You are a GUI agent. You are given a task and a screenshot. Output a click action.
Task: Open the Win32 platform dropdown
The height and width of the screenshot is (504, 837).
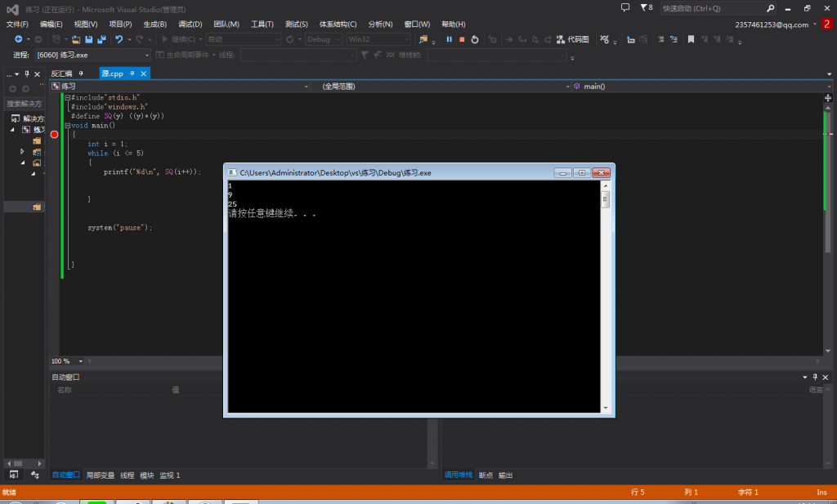[378, 39]
